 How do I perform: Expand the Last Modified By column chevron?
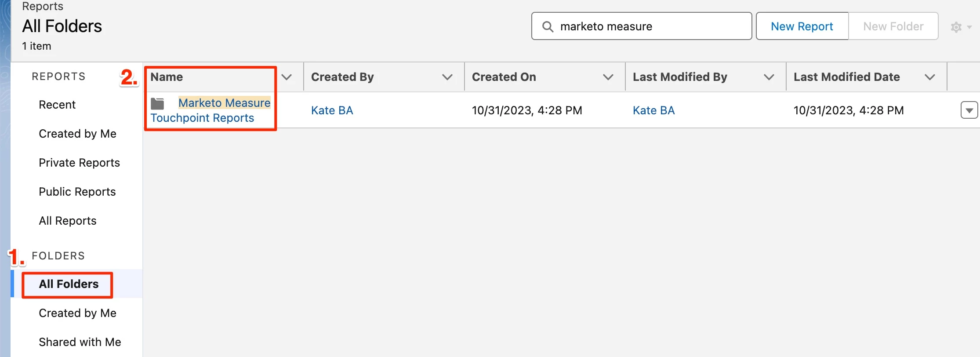[769, 77]
